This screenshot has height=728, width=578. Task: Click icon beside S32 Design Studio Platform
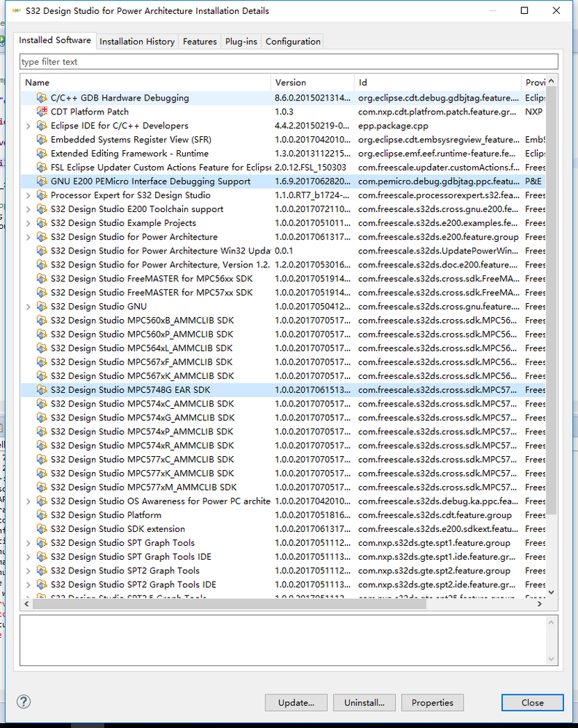(42, 515)
